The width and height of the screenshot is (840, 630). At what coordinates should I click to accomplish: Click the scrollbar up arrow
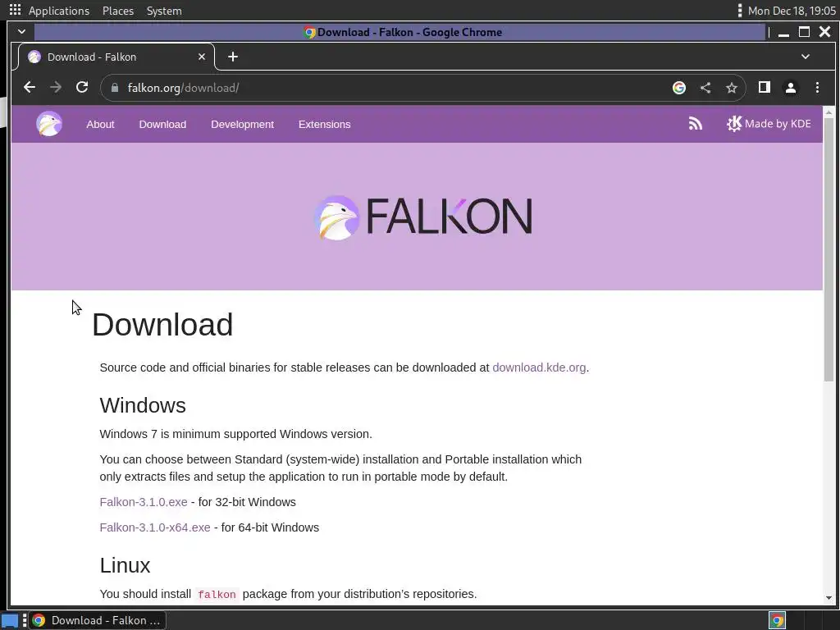coord(829,112)
